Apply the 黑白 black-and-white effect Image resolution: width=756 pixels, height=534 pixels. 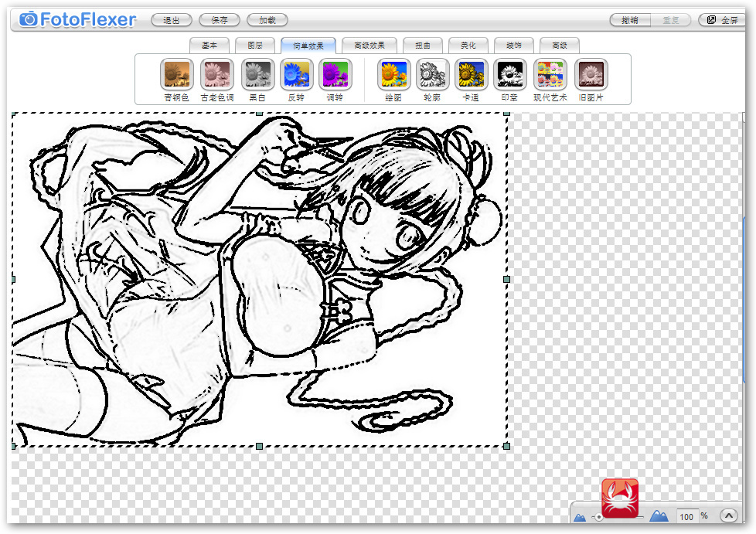(x=258, y=74)
